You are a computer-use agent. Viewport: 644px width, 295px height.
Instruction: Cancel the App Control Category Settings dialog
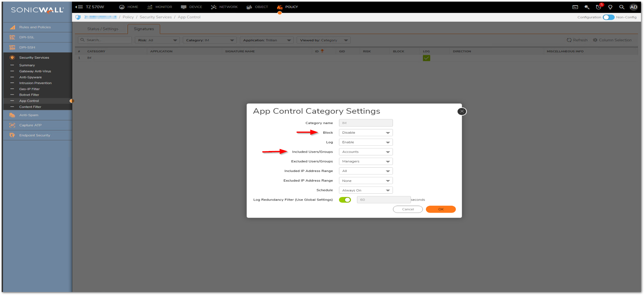point(408,209)
